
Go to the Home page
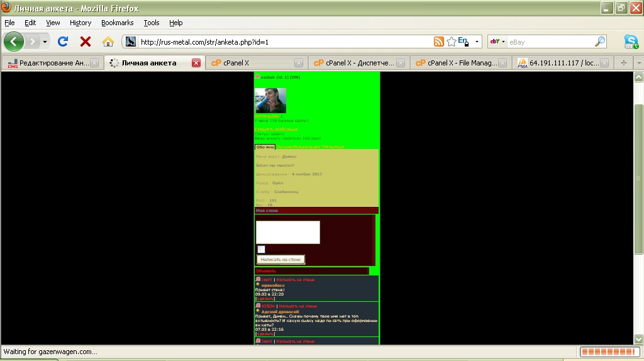108,42
